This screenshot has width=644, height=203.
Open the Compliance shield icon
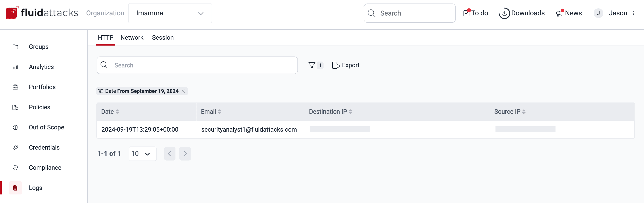[15, 168]
